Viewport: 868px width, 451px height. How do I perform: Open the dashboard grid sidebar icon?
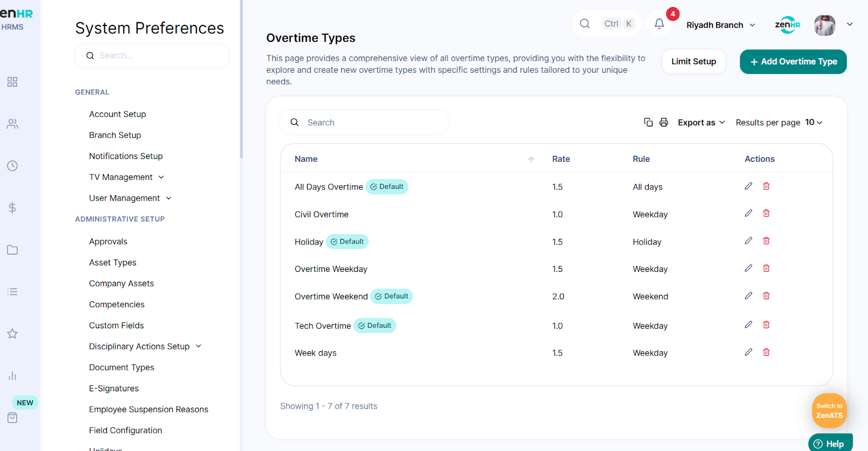point(12,82)
